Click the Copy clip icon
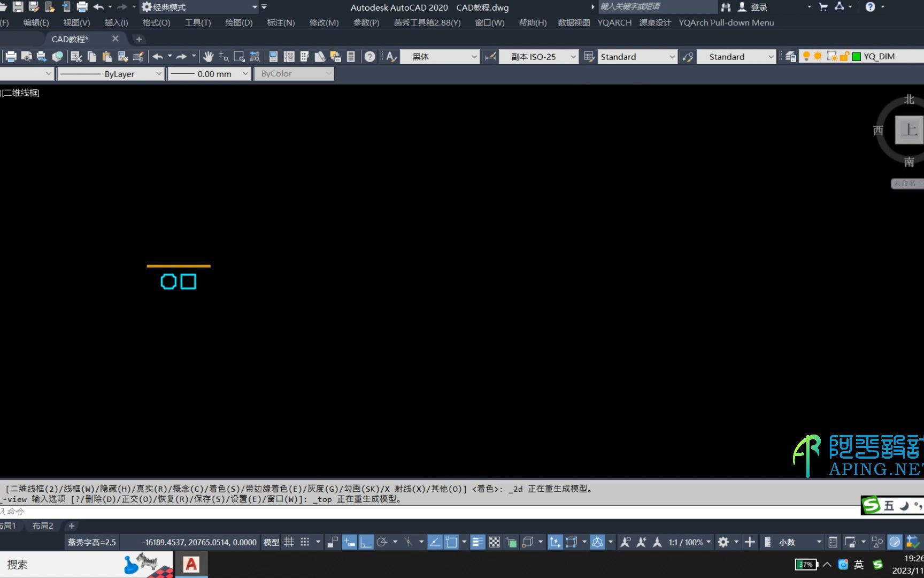Screen dimensions: 924x578 (x=92, y=57)
